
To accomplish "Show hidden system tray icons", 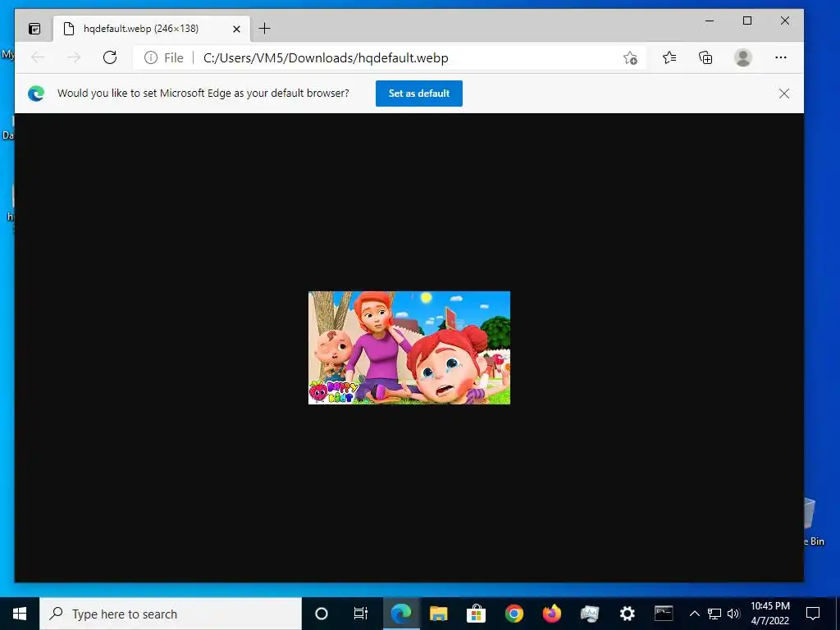I will point(694,614).
